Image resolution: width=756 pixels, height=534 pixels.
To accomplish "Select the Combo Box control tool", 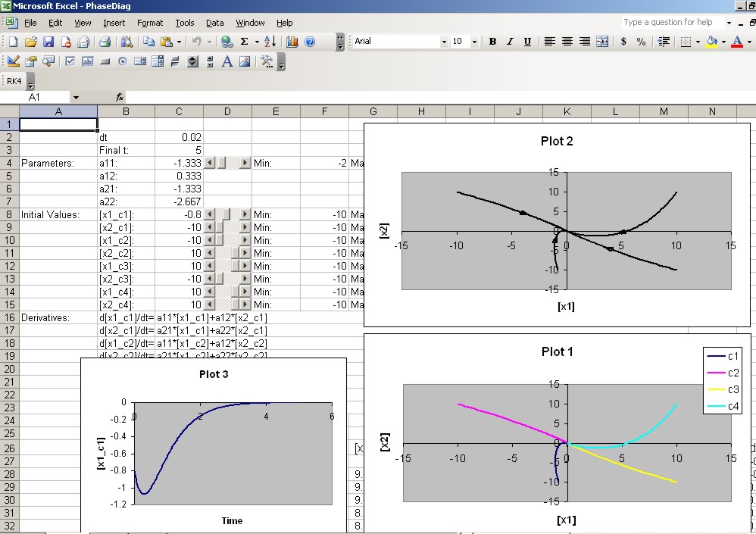I will 158,61.
